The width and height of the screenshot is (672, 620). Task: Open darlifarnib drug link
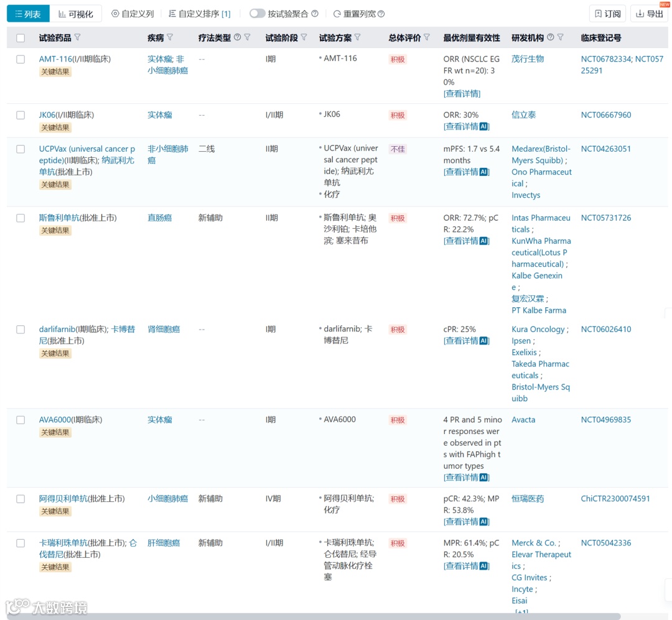pyautogui.click(x=57, y=329)
